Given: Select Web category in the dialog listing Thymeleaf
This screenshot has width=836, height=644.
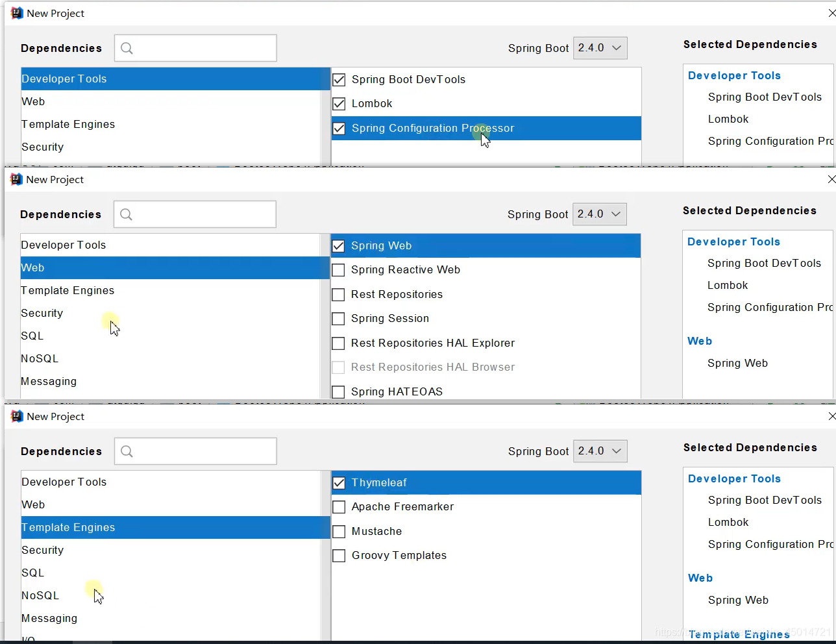Looking at the screenshot, I should point(171,504).
